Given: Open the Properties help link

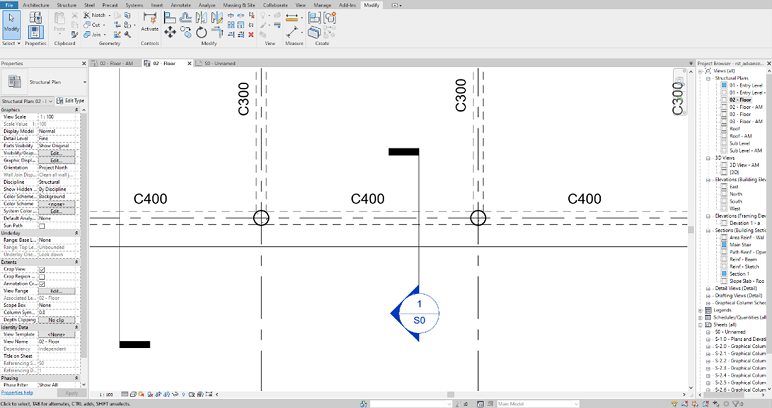Looking at the screenshot, I should pos(17,393).
